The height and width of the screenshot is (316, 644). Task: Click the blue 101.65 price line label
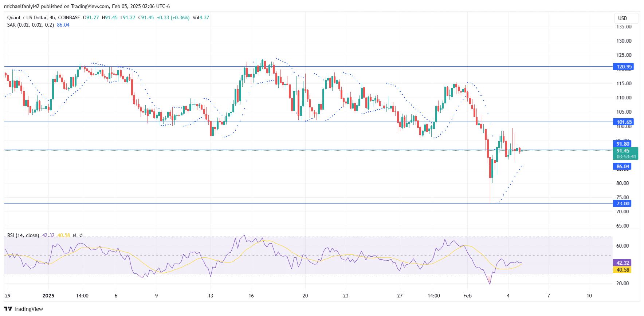pos(624,122)
